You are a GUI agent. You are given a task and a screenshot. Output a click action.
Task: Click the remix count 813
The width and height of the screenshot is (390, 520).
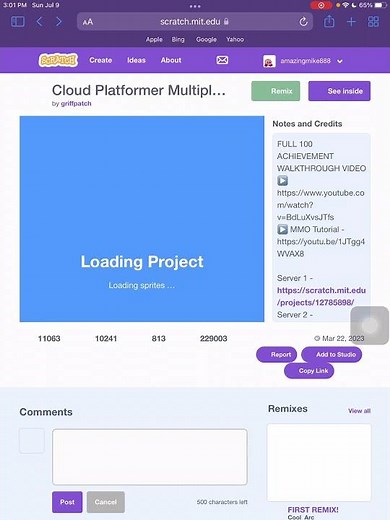158,339
